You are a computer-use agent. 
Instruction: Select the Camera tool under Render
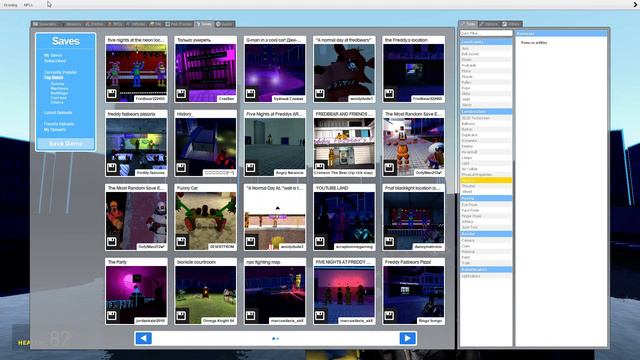[x=486, y=240]
